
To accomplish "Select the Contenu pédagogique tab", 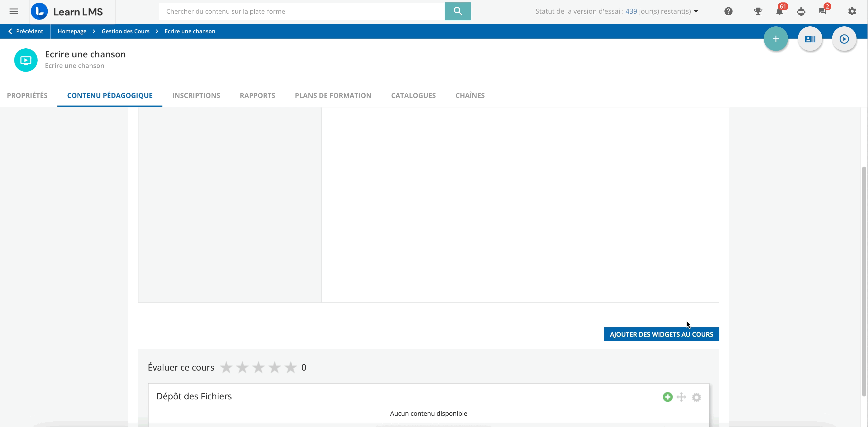I will pyautogui.click(x=110, y=95).
